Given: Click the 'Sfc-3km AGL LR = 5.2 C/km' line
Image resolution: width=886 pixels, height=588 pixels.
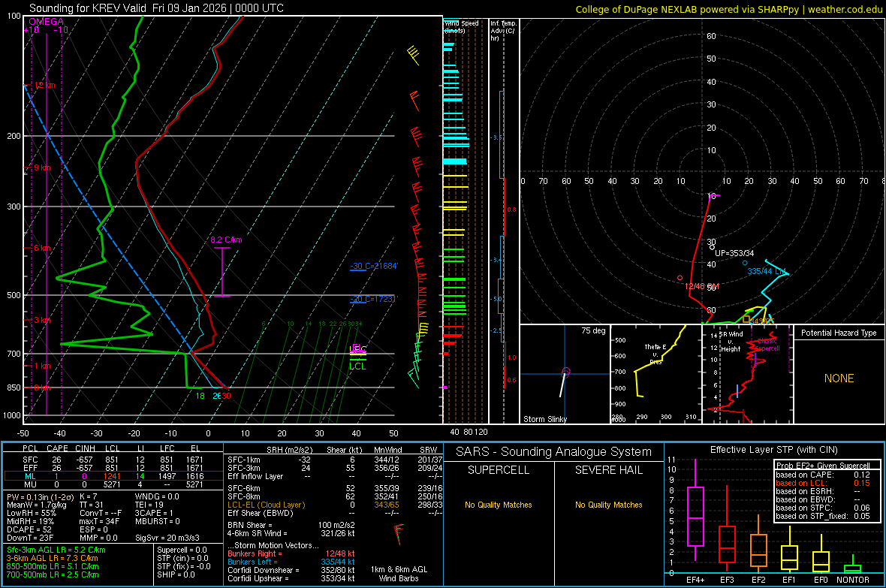Looking at the screenshot, I should [56, 550].
